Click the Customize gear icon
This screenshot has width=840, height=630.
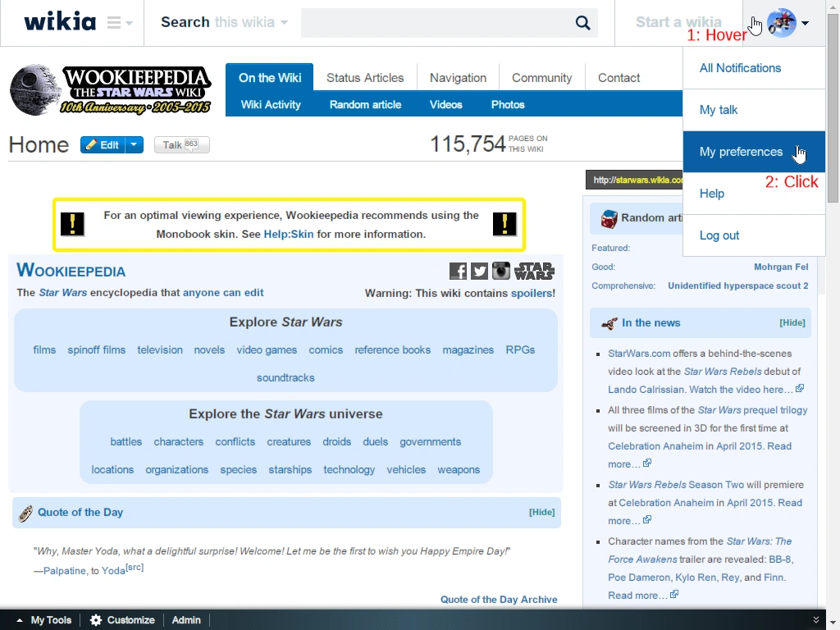click(94, 620)
